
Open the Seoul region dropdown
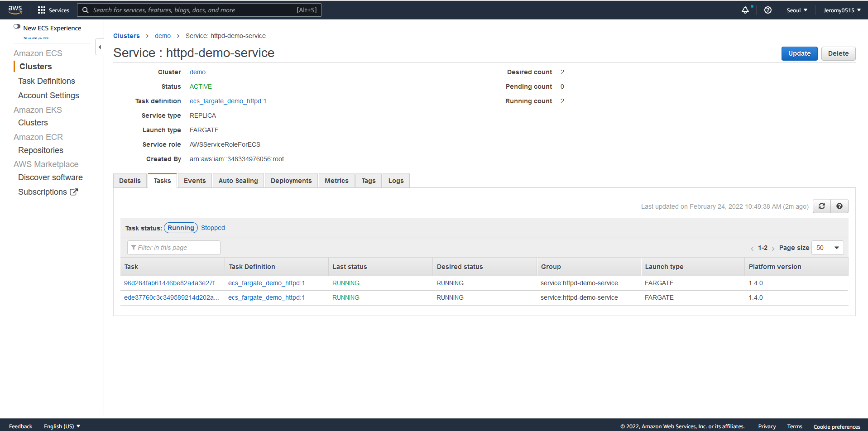click(797, 10)
